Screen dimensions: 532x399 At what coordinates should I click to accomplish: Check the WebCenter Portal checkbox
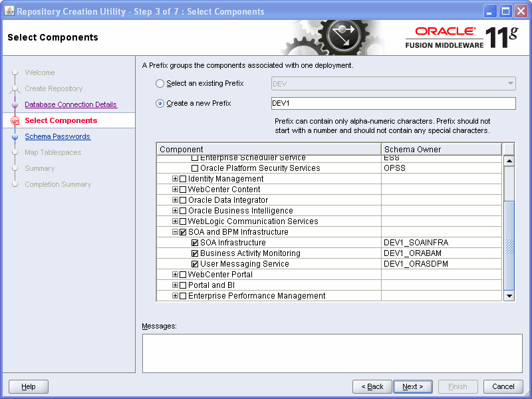(183, 275)
